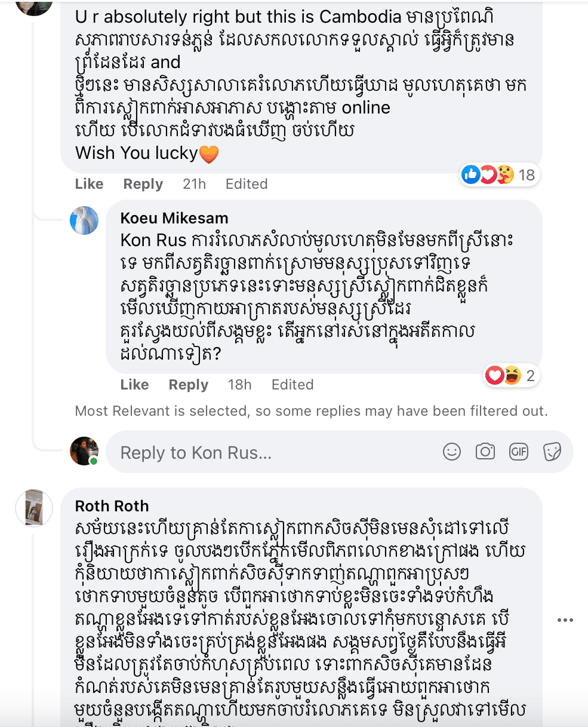Reply to Koeu Mikesam's comment

click(x=188, y=385)
